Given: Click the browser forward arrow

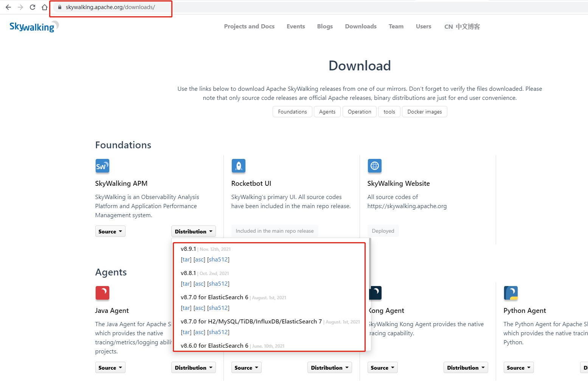Looking at the screenshot, I should (x=20, y=7).
